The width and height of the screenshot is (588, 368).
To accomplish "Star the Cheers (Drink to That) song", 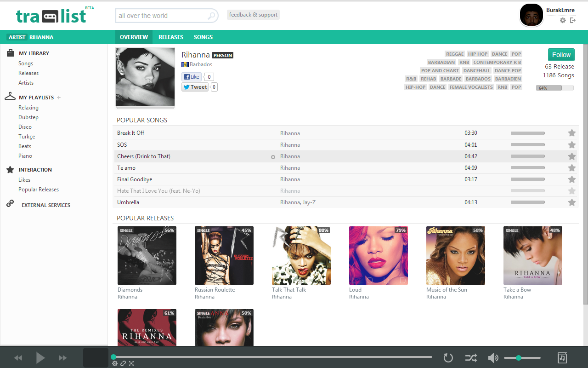I will (572, 156).
